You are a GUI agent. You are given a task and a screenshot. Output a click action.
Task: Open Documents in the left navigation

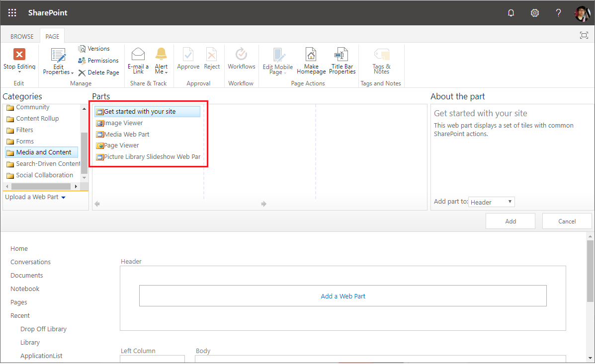[26, 275]
